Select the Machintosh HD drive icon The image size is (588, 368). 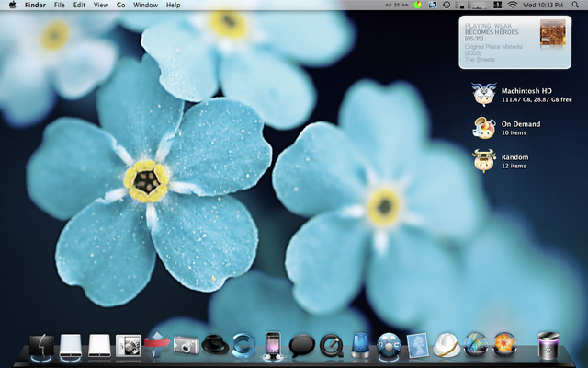click(484, 94)
